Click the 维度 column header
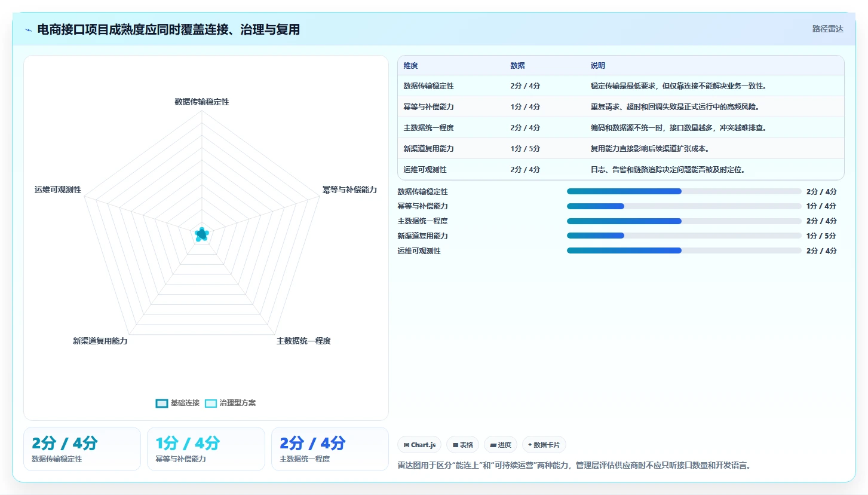Image resolution: width=868 pixels, height=495 pixels. pos(410,66)
